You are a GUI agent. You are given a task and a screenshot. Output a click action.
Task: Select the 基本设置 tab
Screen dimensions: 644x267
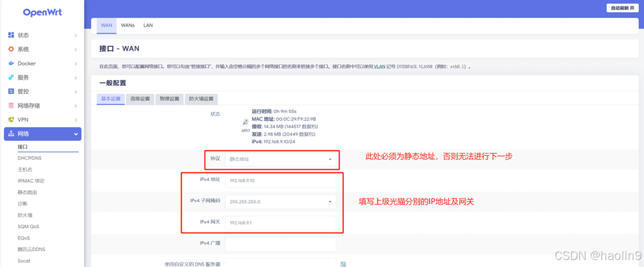(111, 99)
